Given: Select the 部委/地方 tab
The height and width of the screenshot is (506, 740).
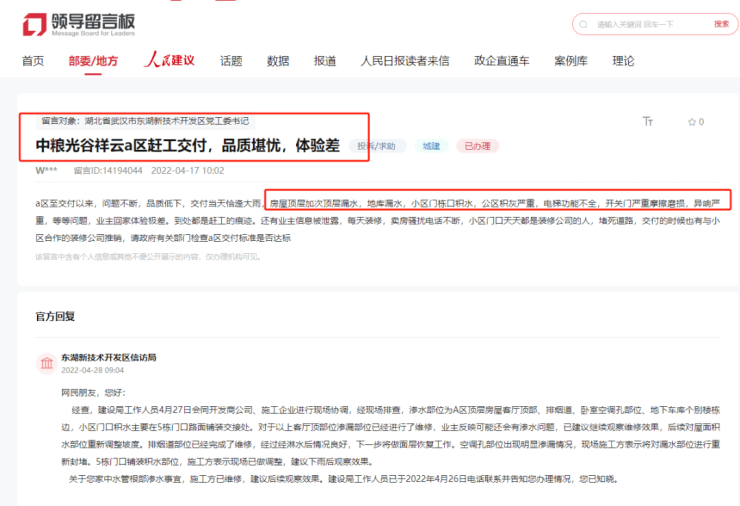Looking at the screenshot, I should (x=93, y=61).
